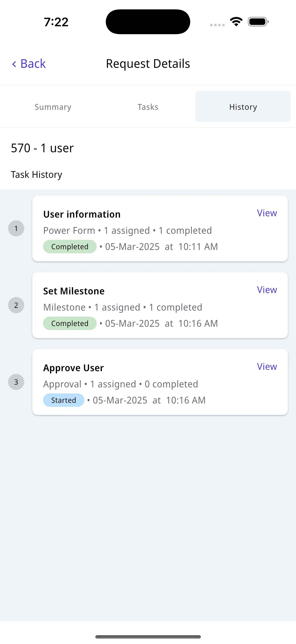Click the step 2 circle marker
The width and height of the screenshot is (296, 644).
[16, 305]
